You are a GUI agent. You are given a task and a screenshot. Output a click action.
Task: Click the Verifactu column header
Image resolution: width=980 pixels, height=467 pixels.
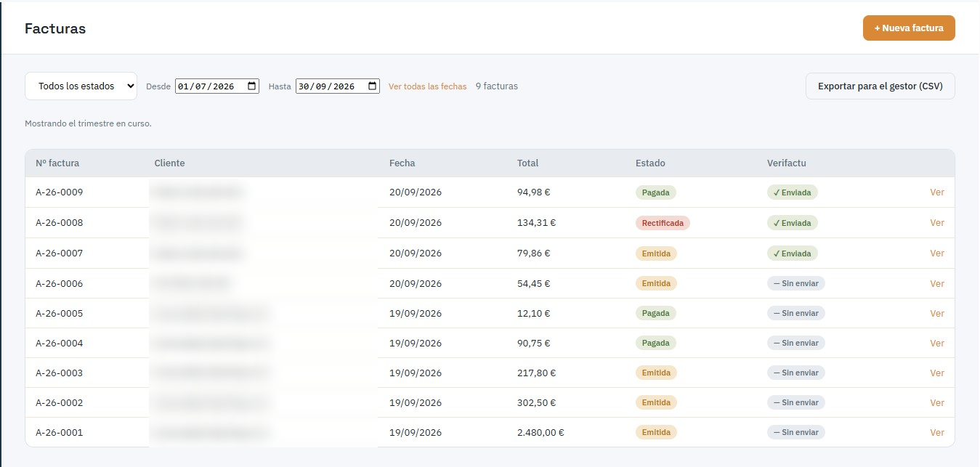(x=787, y=163)
